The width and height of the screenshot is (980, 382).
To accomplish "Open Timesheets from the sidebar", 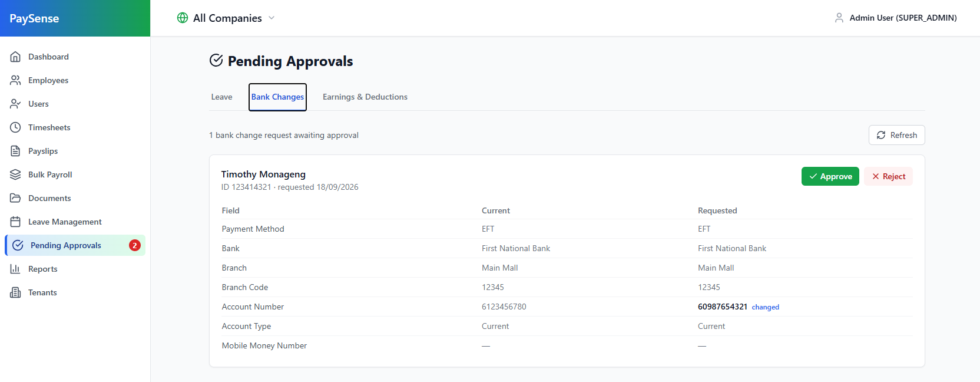I will [x=75, y=127].
